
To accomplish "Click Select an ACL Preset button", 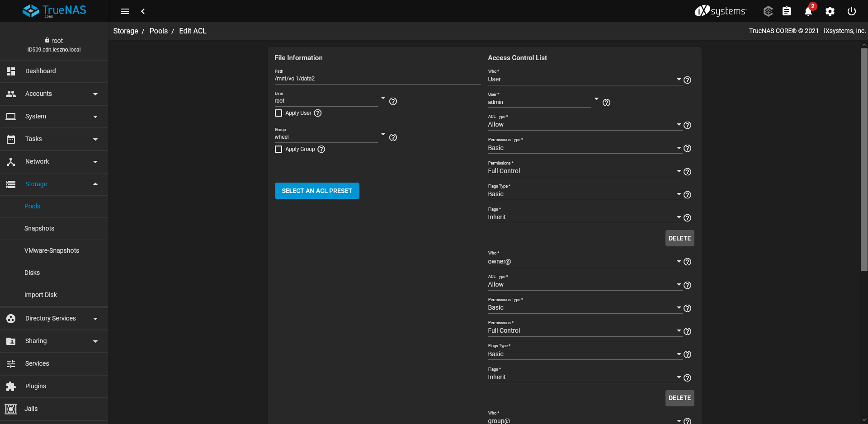I will [317, 191].
